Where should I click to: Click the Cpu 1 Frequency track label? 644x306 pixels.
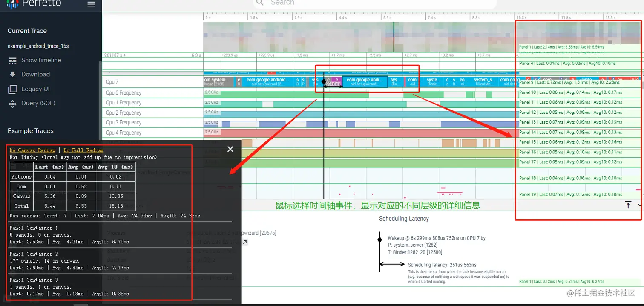click(124, 103)
